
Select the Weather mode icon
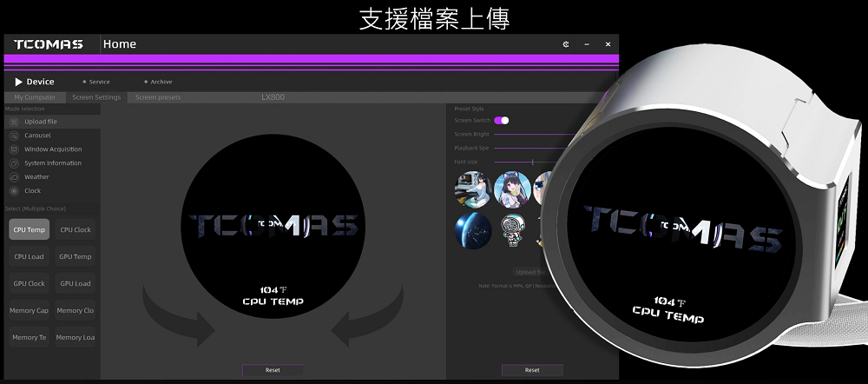click(14, 177)
